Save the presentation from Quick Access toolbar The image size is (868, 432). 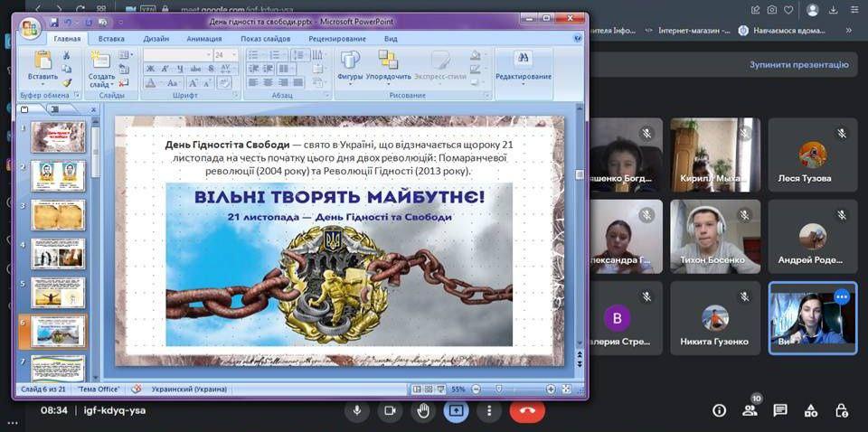(x=54, y=22)
